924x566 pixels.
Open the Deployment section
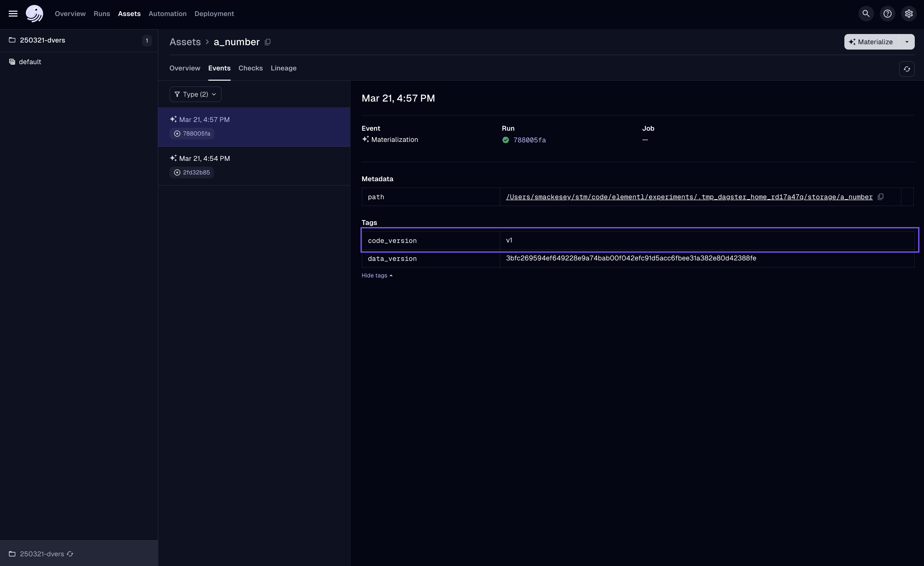click(x=214, y=14)
